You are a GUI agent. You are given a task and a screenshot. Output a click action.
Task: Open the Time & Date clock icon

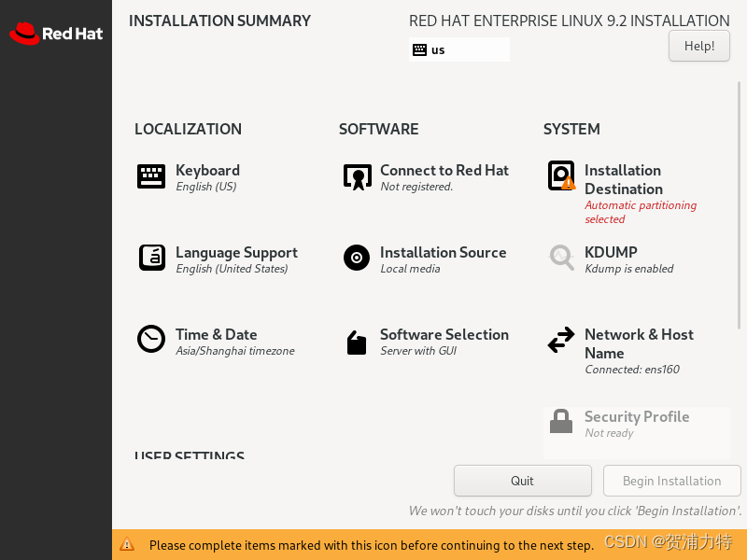point(151,340)
